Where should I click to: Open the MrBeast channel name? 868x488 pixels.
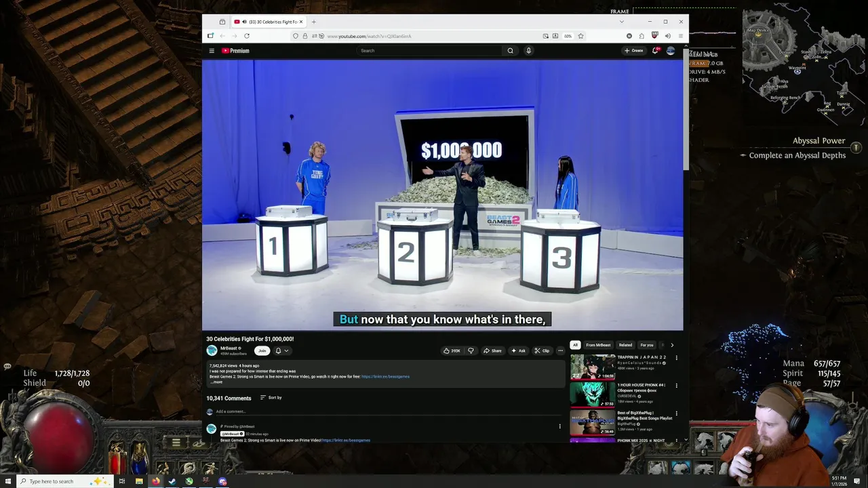(x=229, y=348)
